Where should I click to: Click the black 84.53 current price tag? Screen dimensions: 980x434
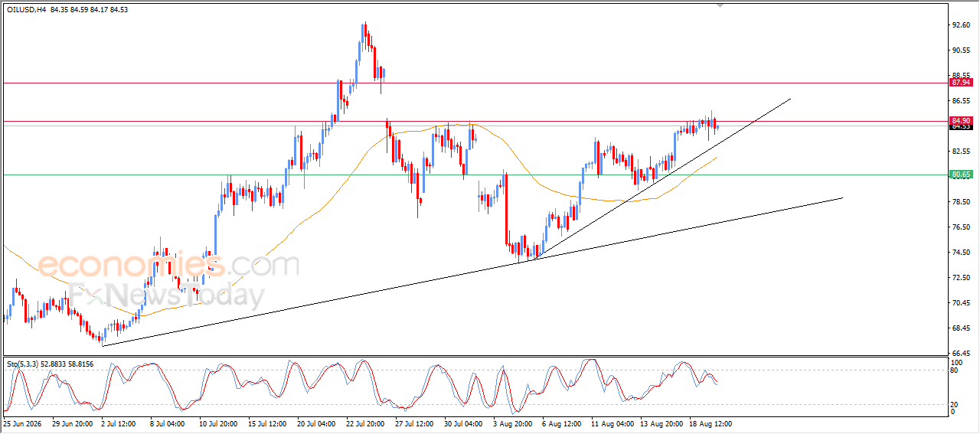pos(961,127)
